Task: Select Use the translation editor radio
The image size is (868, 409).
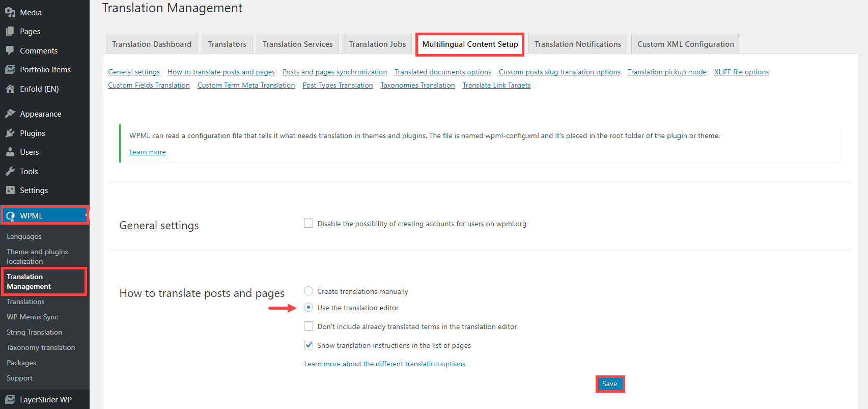Action: pos(309,307)
